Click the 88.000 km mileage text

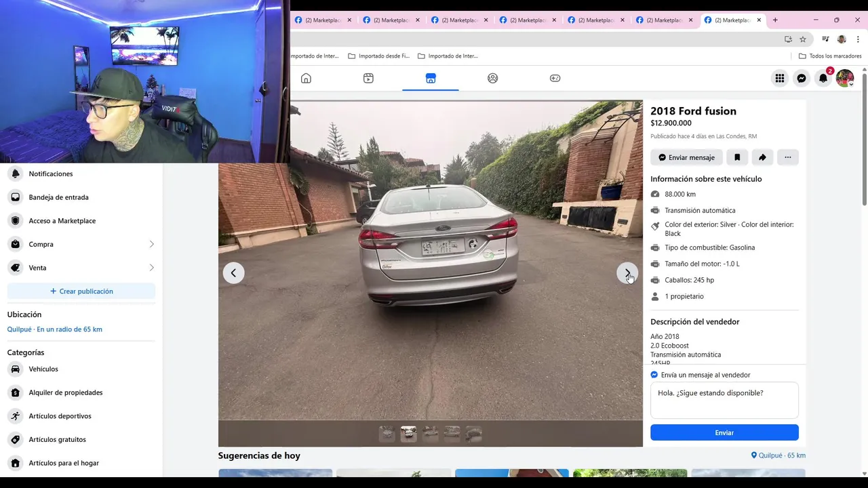(680, 195)
